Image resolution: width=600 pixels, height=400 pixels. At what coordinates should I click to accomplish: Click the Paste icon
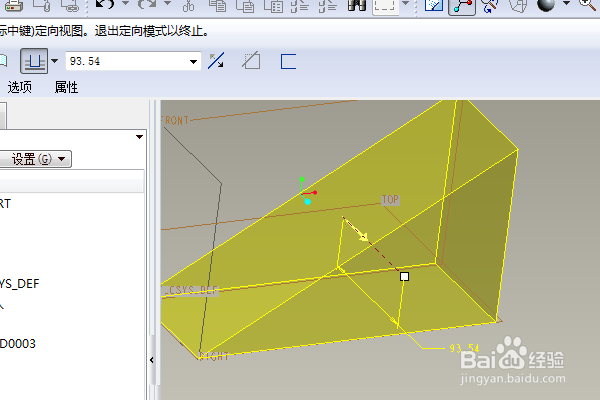[x=245, y=5]
